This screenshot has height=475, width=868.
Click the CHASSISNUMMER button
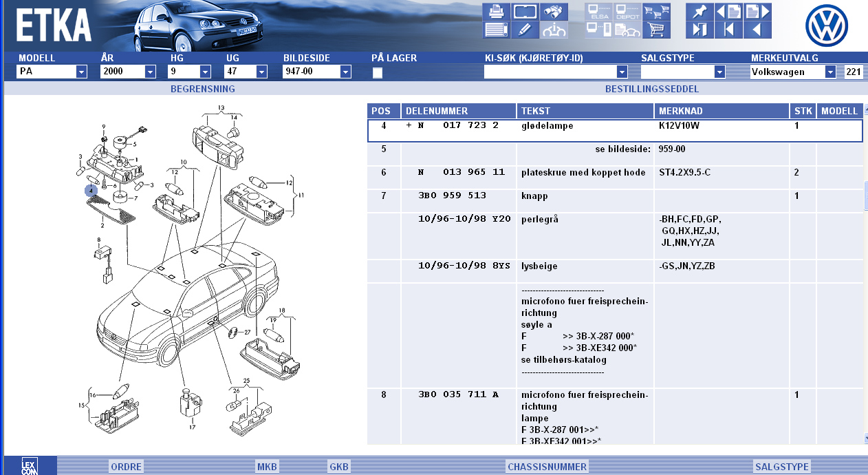(x=547, y=467)
